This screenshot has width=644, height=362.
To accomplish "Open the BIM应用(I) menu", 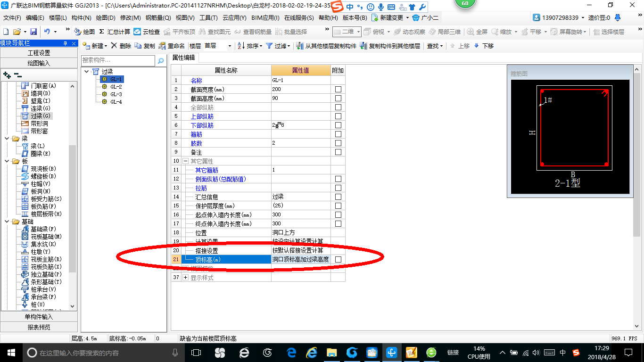I will [x=265, y=18].
